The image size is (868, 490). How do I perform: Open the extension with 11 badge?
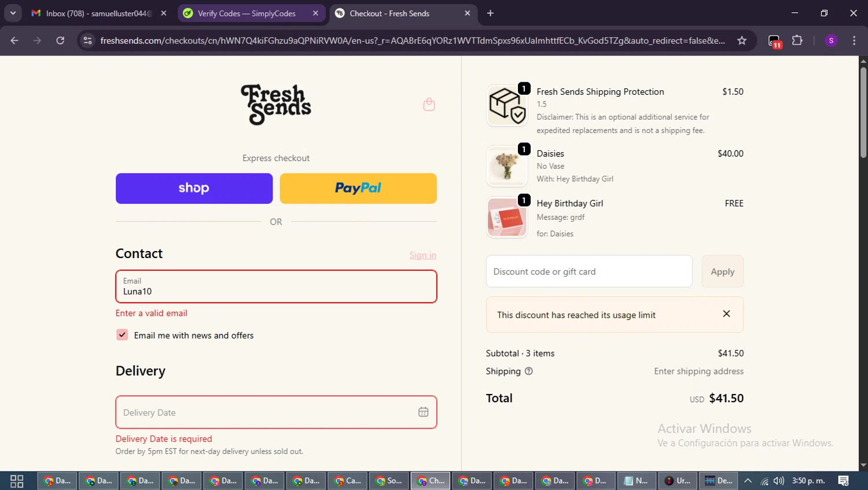[x=775, y=41]
